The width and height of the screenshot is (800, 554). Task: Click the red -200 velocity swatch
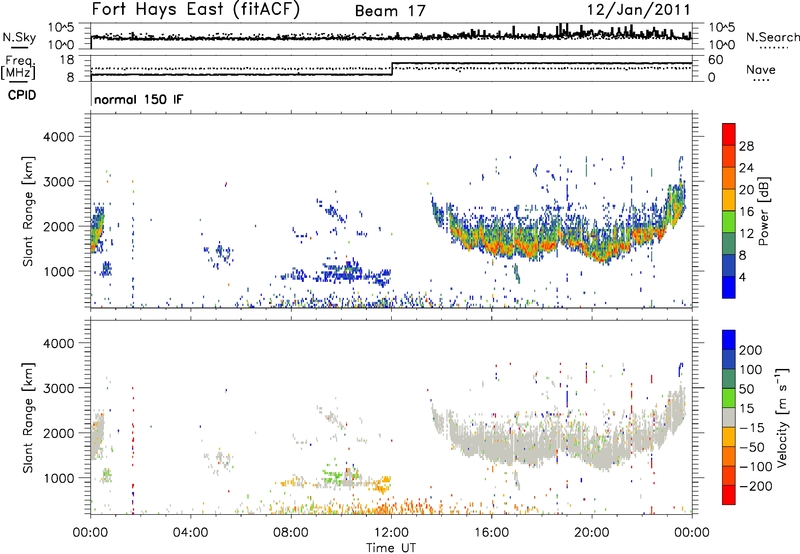[729, 495]
